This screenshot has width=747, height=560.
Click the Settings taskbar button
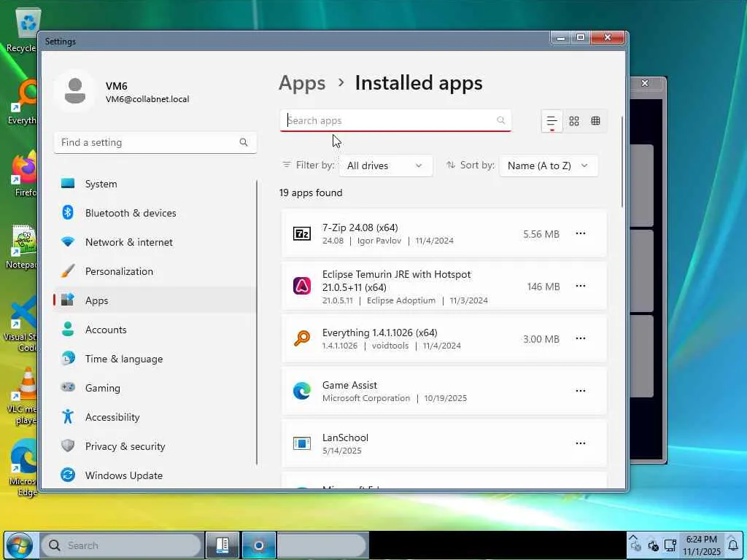tap(259, 545)
